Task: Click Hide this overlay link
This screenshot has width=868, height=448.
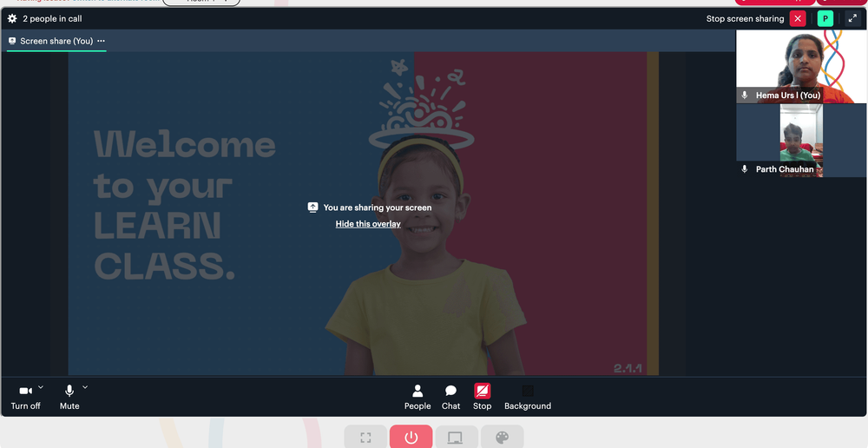Action: pos(368,224)
